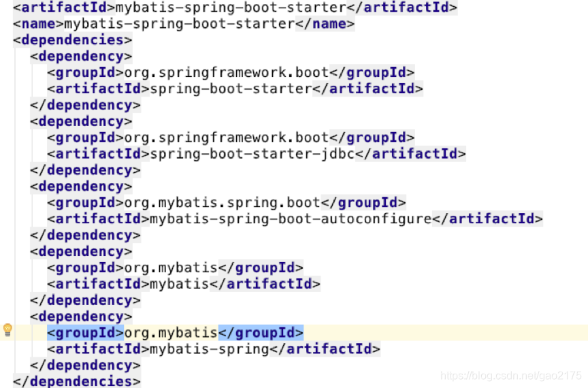
Task: Click the last closing dependency tag
Action: (86, 366)
